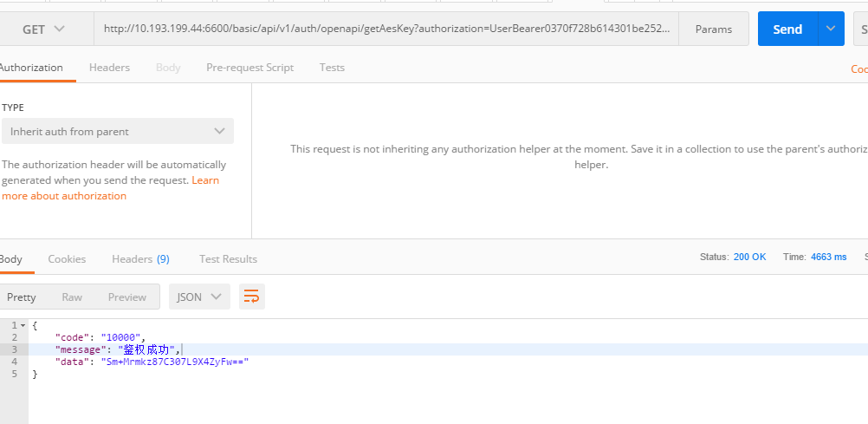Open the Inherit auth from parent dropdown

click(x=117, y=132)
